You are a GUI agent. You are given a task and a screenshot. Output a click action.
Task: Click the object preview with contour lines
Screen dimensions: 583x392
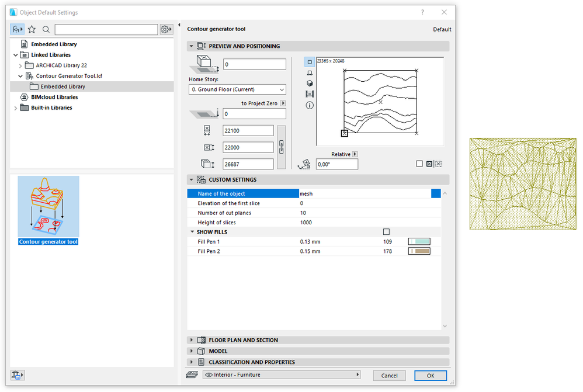(x=380, y=101)
